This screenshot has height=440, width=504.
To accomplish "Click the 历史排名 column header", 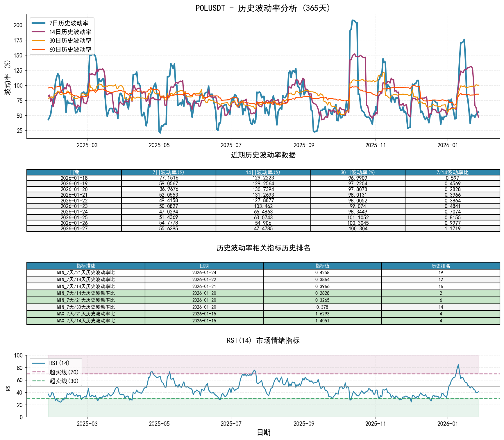I will tap(441, 266).
